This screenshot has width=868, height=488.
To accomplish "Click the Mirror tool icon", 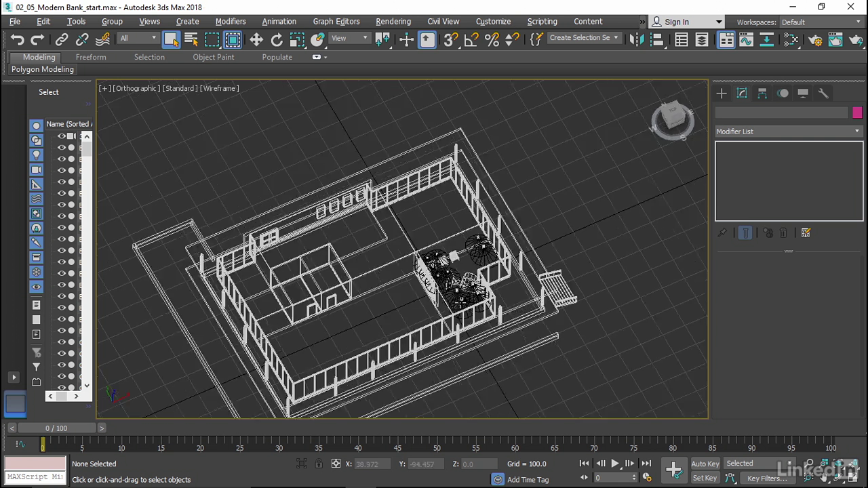I will click(637, 40).
